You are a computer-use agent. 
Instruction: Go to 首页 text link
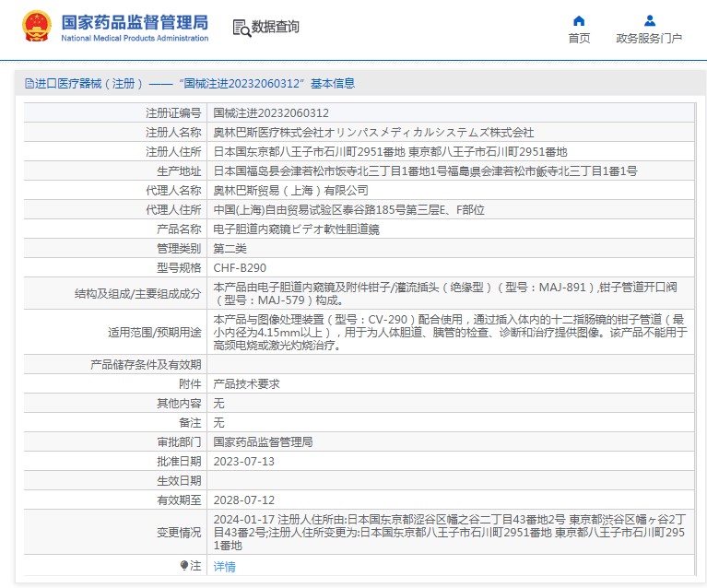coord(579,39)
